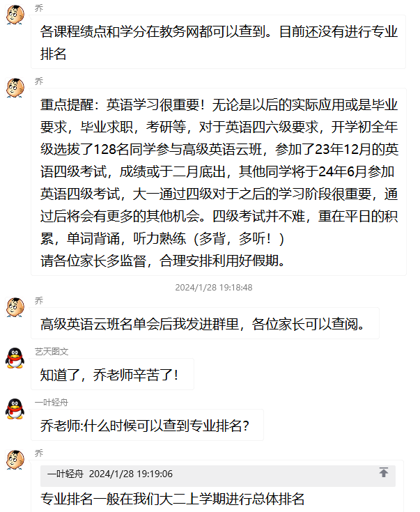Image resolution: width=420 pixels, height=512 pixels.
Task: Click sender name 乔 above the 高级英语云班名单 message
Action: pos(39,300)
